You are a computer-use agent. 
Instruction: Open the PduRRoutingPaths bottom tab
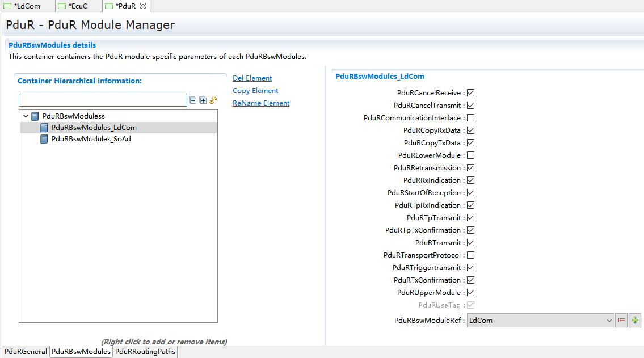(145, 352)
